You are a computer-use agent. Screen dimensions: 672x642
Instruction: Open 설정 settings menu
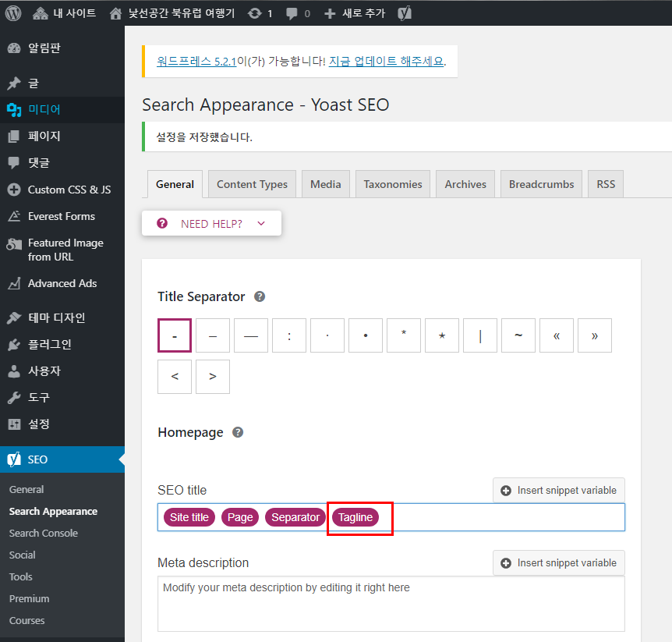(62, 424)
